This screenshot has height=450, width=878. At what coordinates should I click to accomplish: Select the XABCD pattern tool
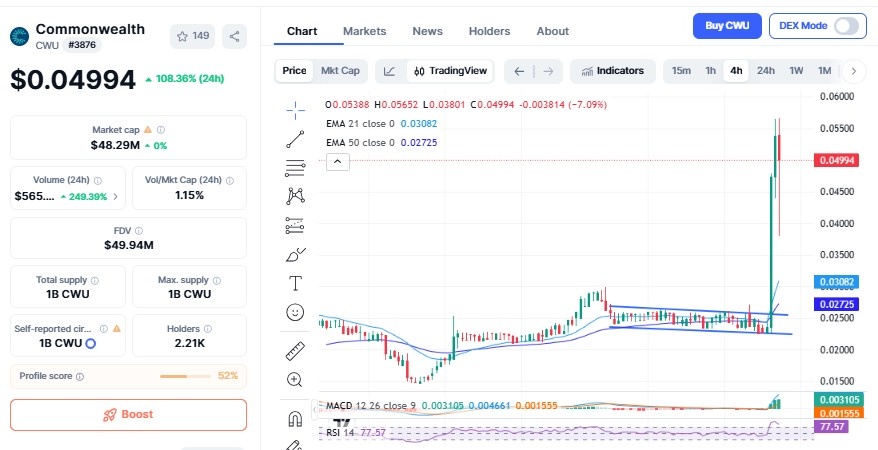295,196
